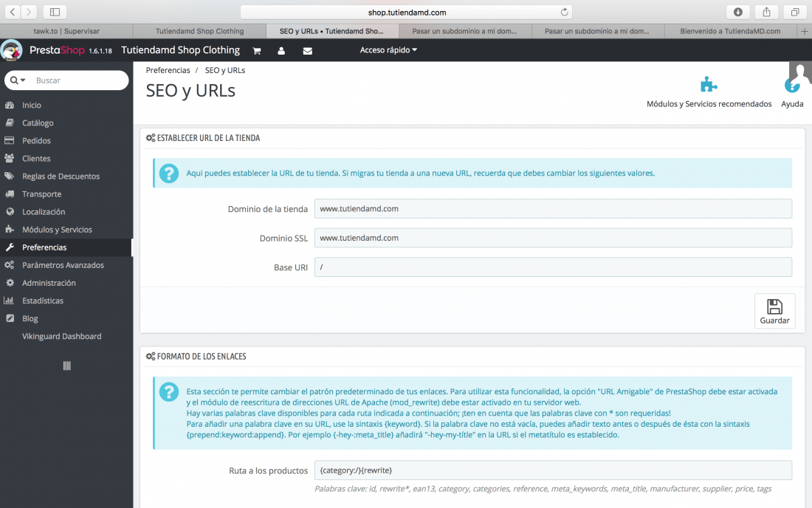Image resolution: width=812 pixels, height=508 pixels.
Task: Select Preferencias in the sidebar
Action: 66,247
